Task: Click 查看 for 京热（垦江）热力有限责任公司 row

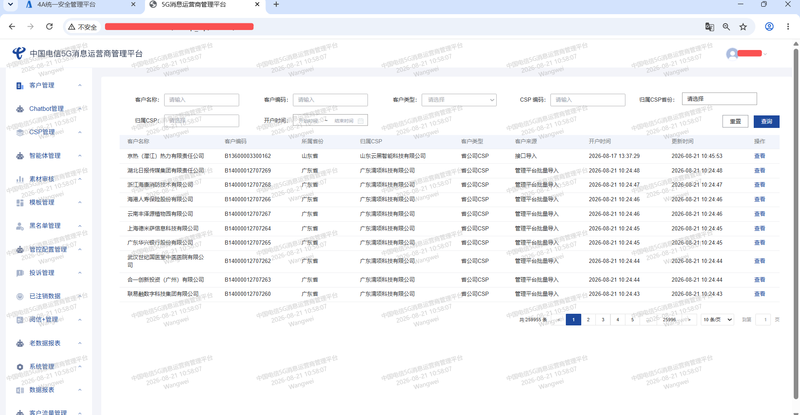Action: pos(760,156)
